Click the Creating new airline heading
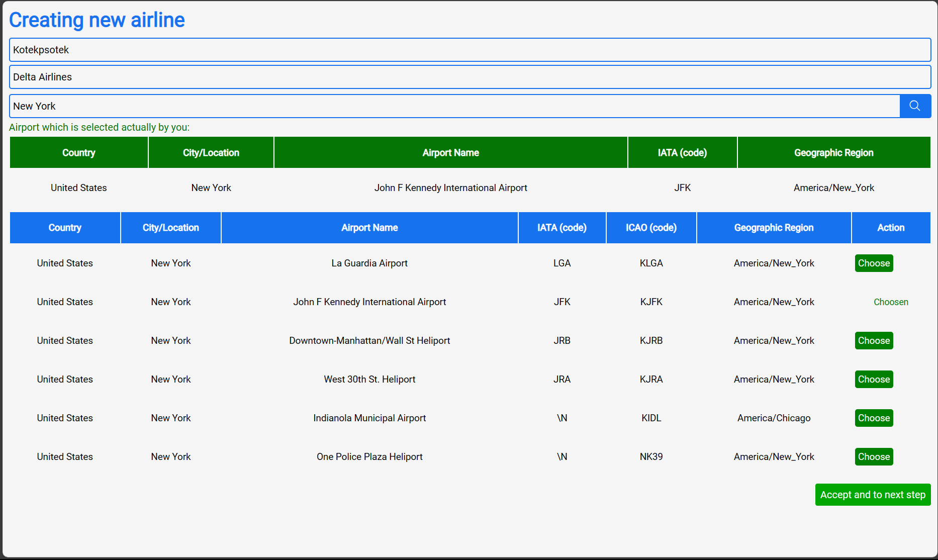938x560 pixels. (97, 20)
